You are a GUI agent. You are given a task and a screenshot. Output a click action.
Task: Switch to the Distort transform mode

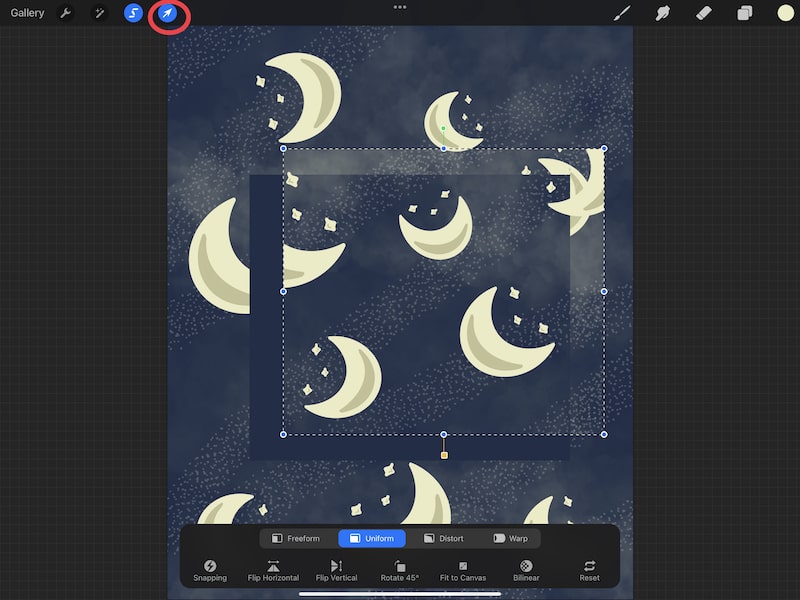443,538
